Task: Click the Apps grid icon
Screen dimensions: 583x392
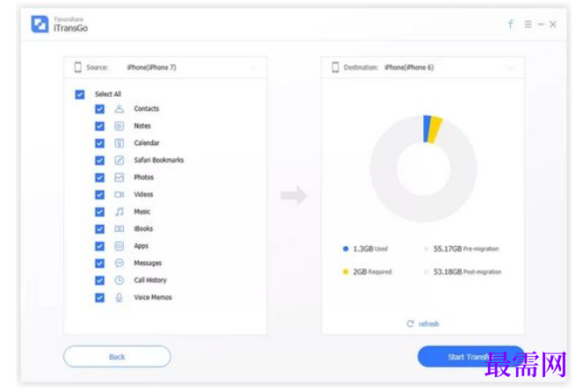Action: coord(119,246)
